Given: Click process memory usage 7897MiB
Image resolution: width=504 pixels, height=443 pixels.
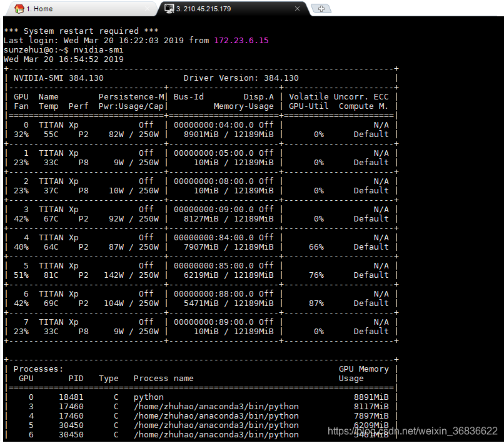Looking at the screenshot, I should point(371,416).
